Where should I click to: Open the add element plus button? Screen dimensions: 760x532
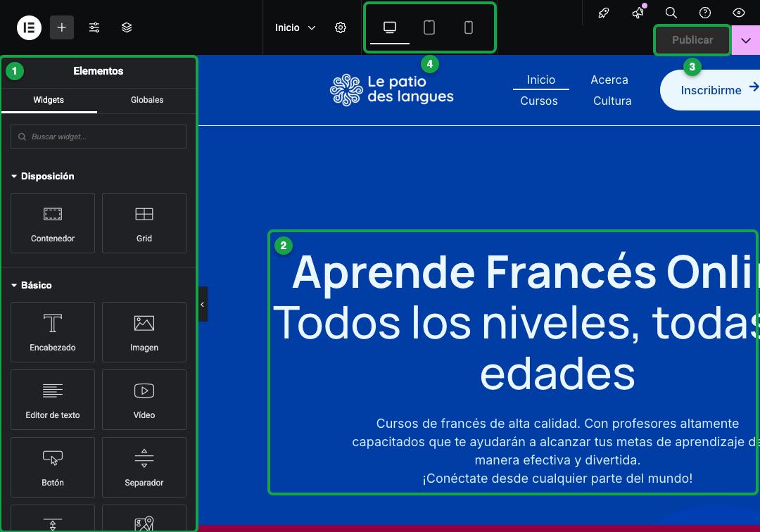[61, 27]
